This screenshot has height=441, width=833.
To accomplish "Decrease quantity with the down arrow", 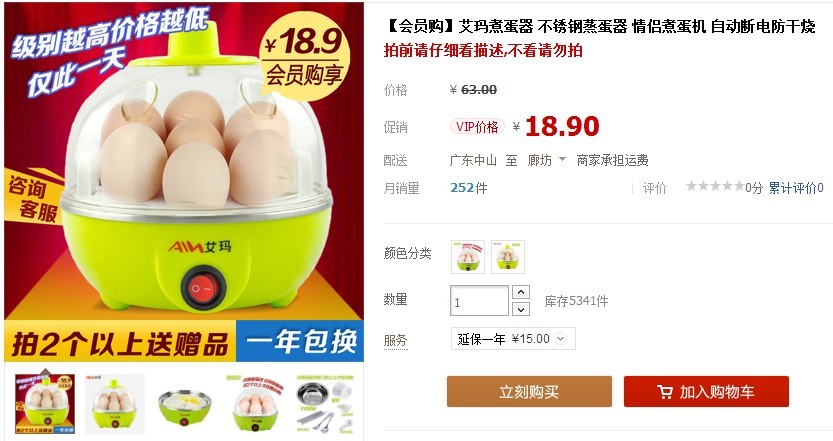I will click(521, 309).
